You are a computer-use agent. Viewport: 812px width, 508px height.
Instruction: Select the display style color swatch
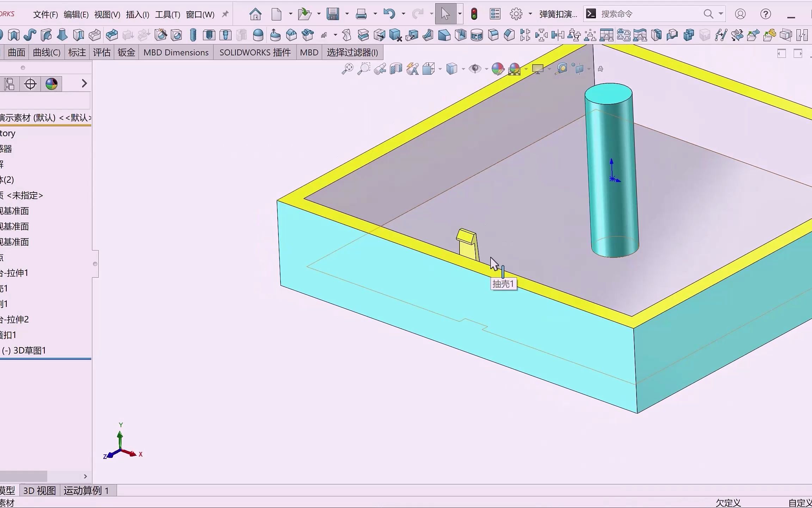point(51,84)
